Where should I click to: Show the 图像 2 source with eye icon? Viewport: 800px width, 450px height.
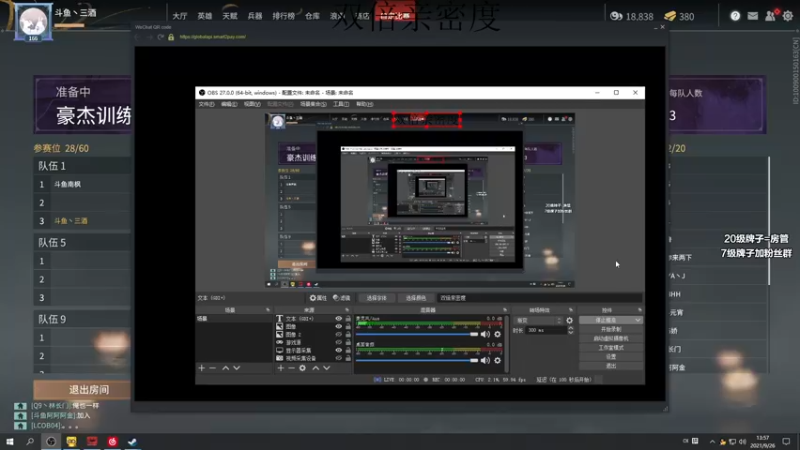tap(338, 335)
